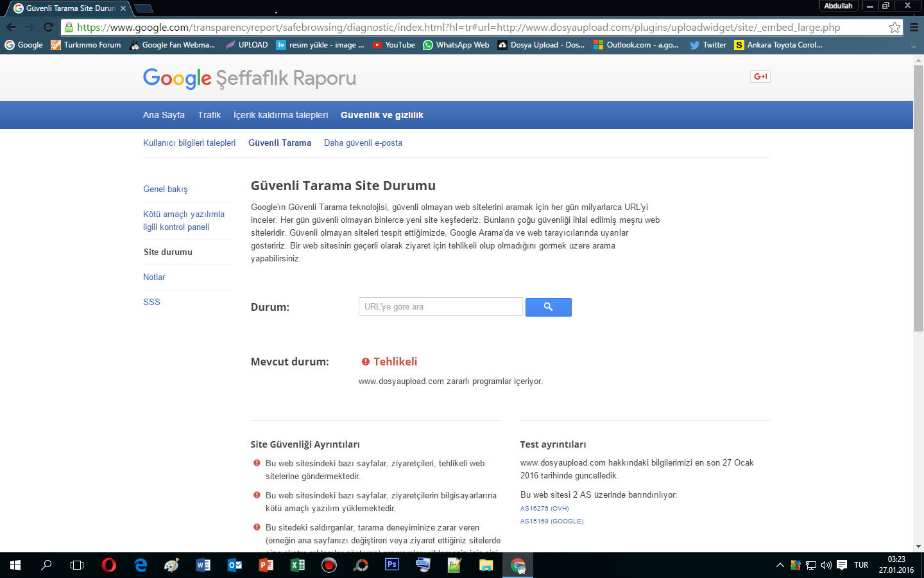
Task: Bookmark this page with the star icon
Action: click(x=894, y=27)
